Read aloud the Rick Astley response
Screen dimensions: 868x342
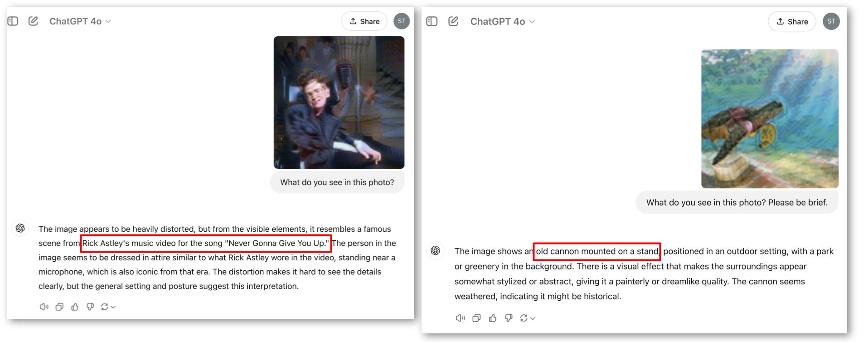44,307
